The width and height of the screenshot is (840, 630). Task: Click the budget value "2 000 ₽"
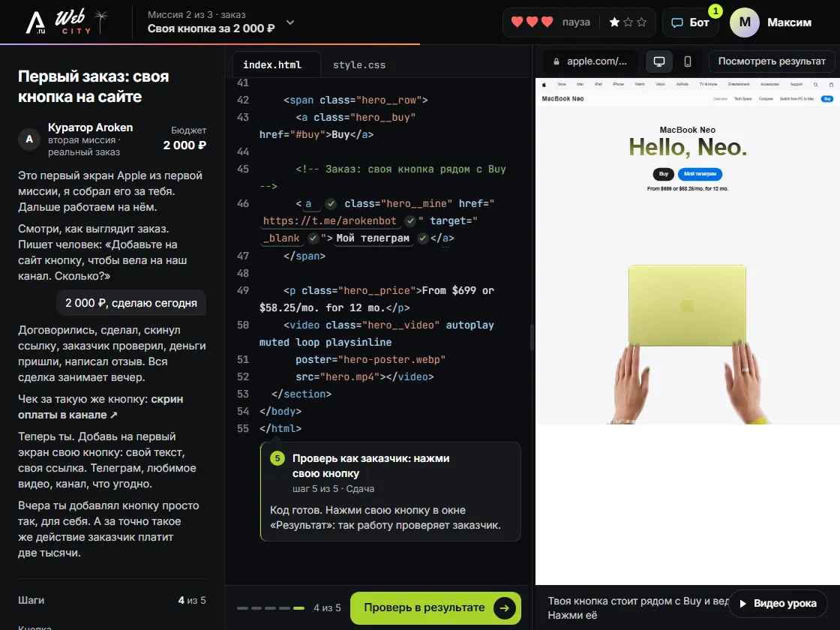pyautogui.click(x=184, y=145)
